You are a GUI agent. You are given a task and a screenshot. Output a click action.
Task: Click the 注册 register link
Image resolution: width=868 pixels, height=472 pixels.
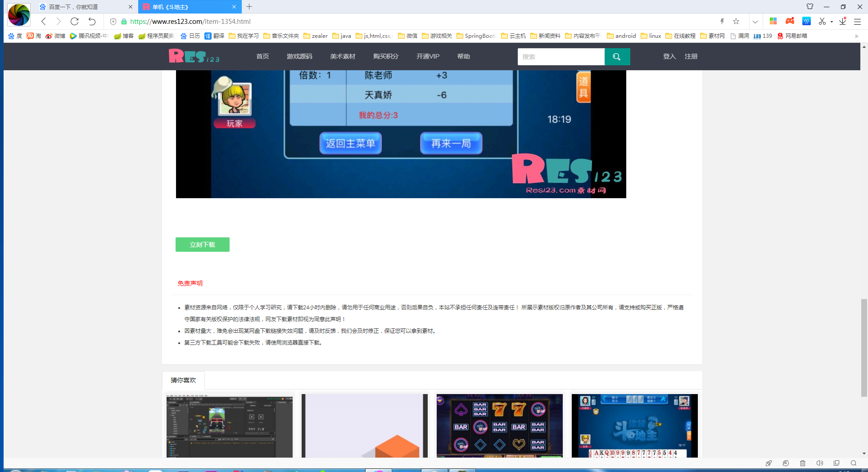pyautogui.click(x=691, y=56)
